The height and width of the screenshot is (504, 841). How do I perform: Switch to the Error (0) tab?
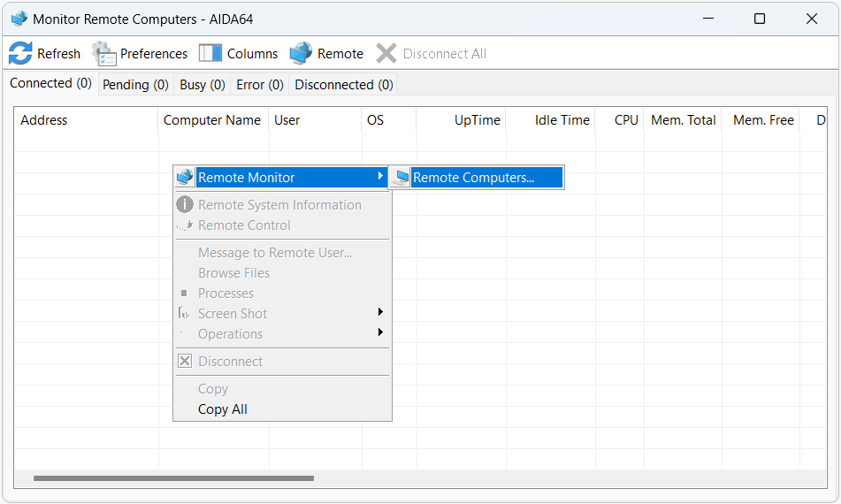click(x=260, y=85)
